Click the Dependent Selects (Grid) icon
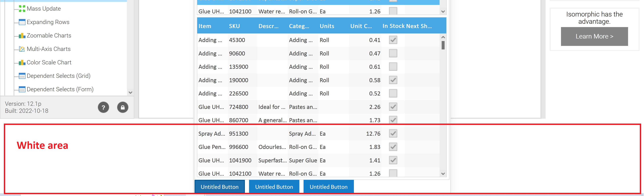Screen dimensions: 644x196 22,76
